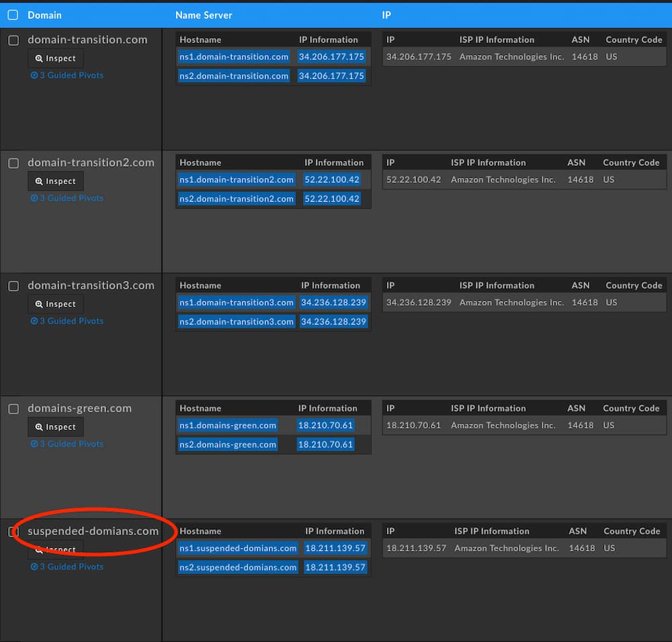Viewport: 672px width, 642px height.
Task: Click hostname ns1.suspended-domians.com
Action: [238, 548]
